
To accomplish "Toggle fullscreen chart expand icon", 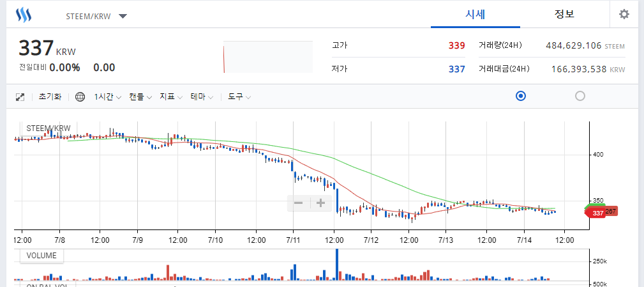I will 20,97.
